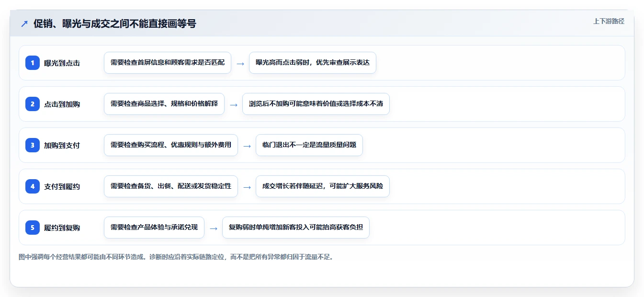Select the 点击到加购 stage label
Screen dimensions: 644x297
click(62, 104)
